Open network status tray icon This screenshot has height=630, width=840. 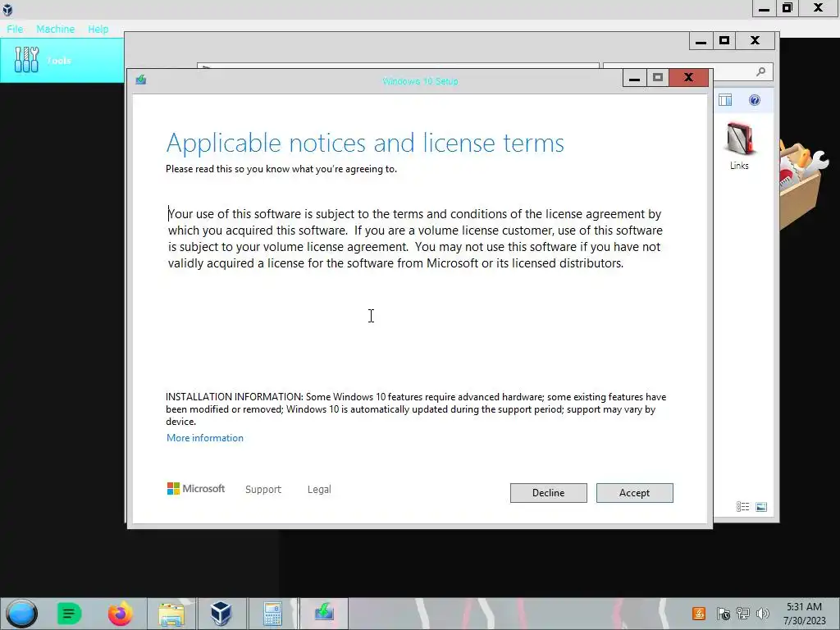[x=743, y=614]
